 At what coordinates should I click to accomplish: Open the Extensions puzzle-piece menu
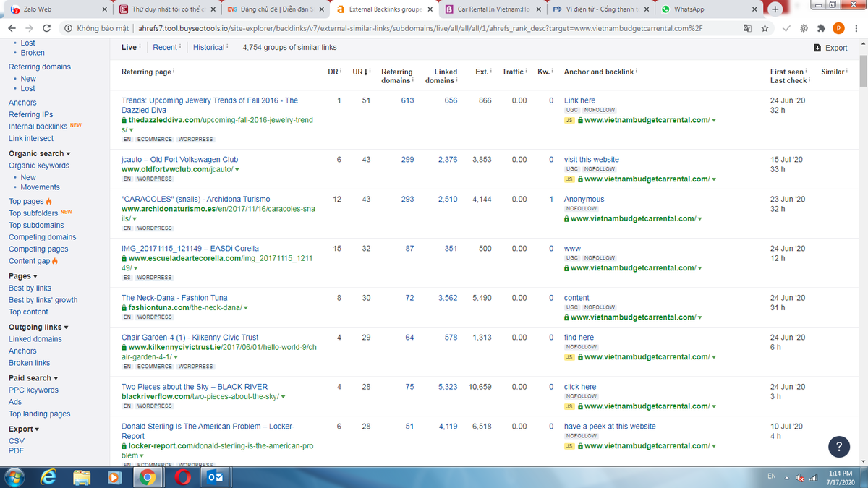tap(821, 28)
